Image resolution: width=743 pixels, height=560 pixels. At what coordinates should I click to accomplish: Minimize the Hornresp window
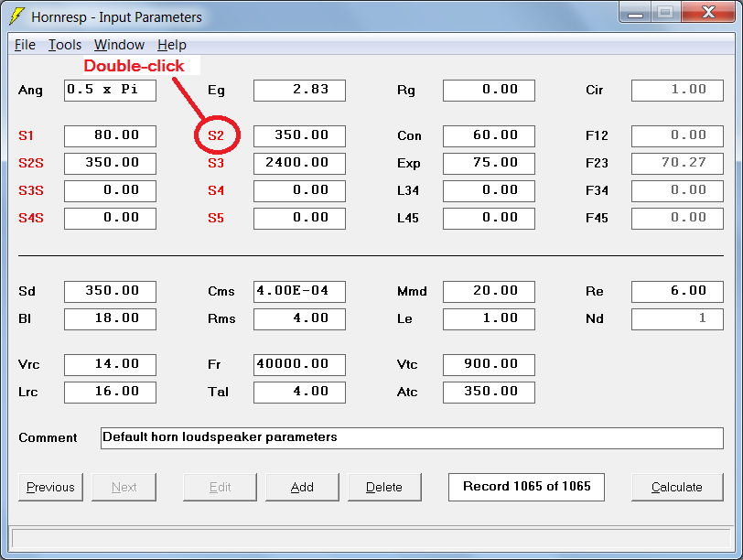(635, 12)
